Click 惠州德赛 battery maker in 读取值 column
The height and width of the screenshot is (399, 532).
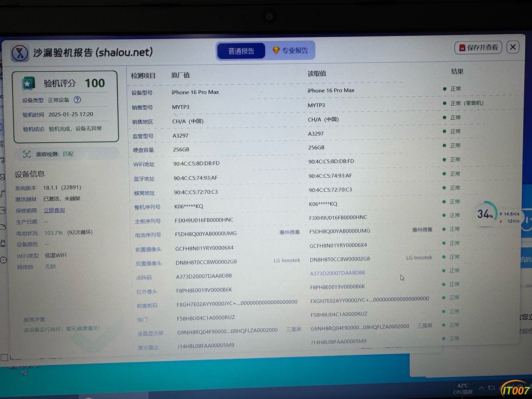click(x=422, y=230)
